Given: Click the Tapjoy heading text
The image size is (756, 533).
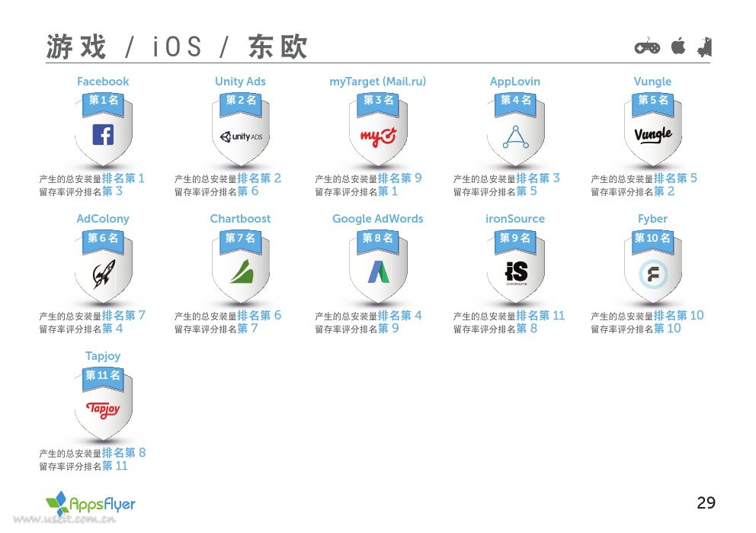Looking at the screenshot, I should click(x=103, y=356).
